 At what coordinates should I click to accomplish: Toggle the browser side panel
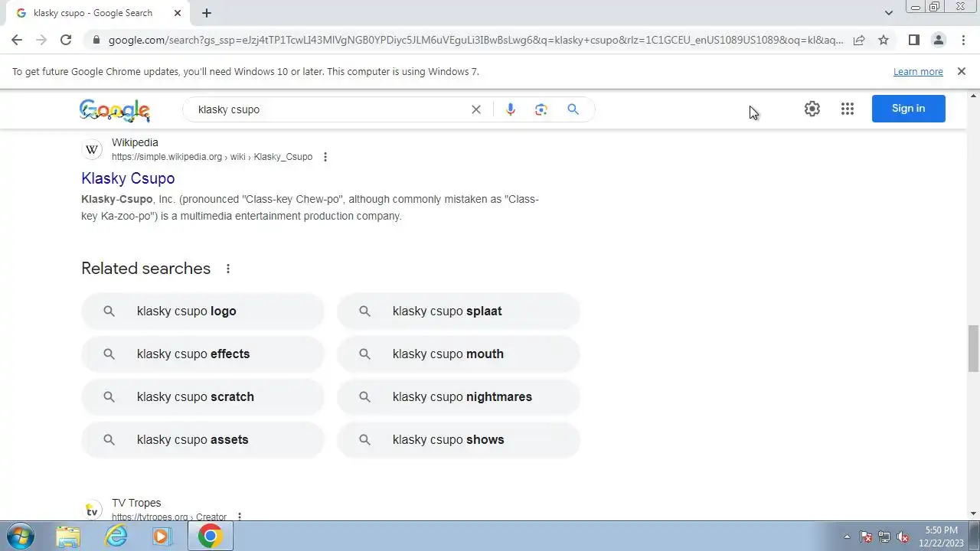click(x=913, y=40)
